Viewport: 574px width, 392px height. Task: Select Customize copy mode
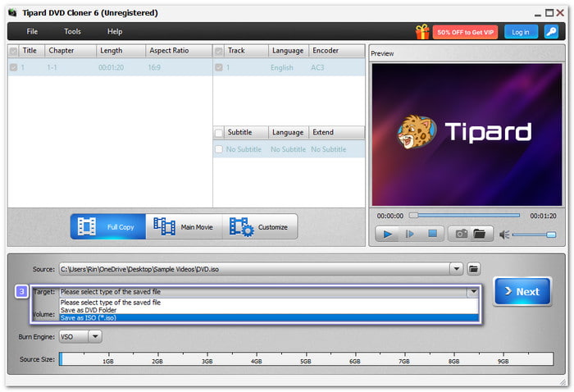tap(260, 227)
